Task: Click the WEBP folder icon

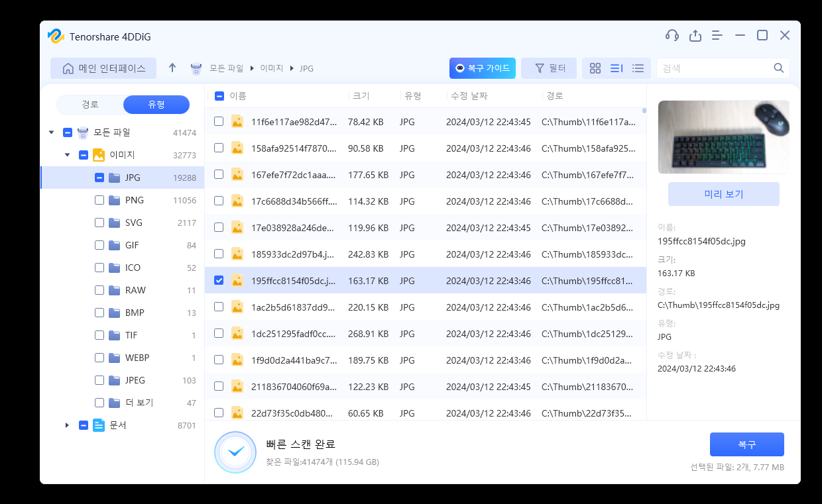Action: (x=115, y=358)
